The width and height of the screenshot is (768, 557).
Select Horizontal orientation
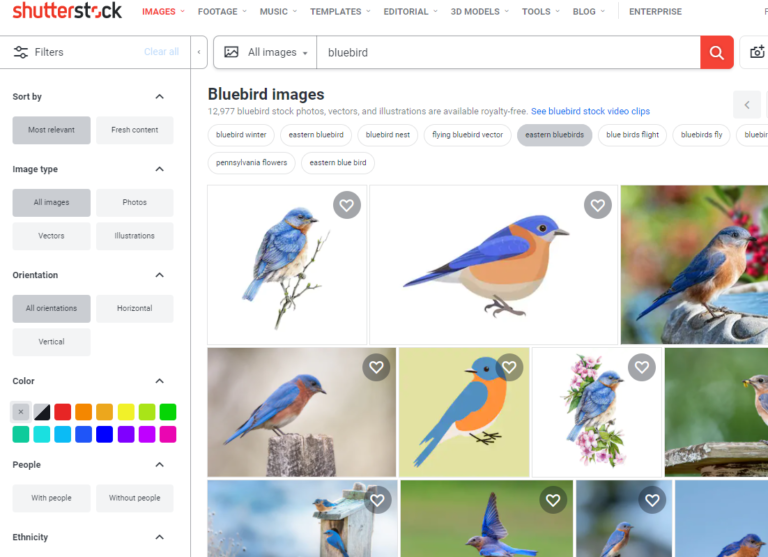click(x=135, y=308)
